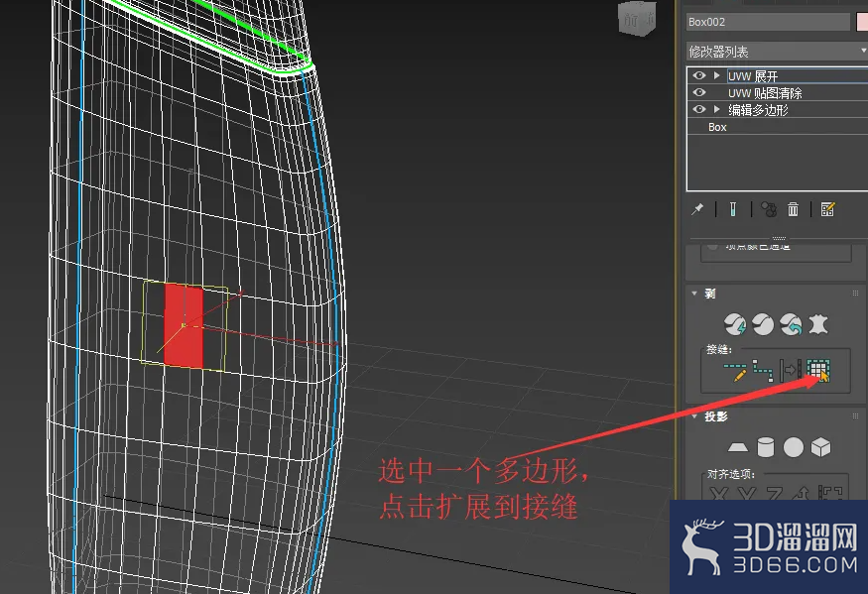Activate Peel Mode icon

click(763, 324)
